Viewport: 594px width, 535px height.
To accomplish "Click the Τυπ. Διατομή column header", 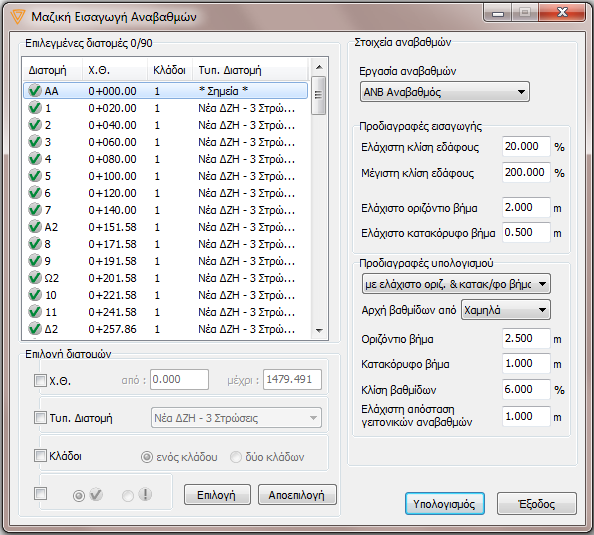I will pos(250,70).
